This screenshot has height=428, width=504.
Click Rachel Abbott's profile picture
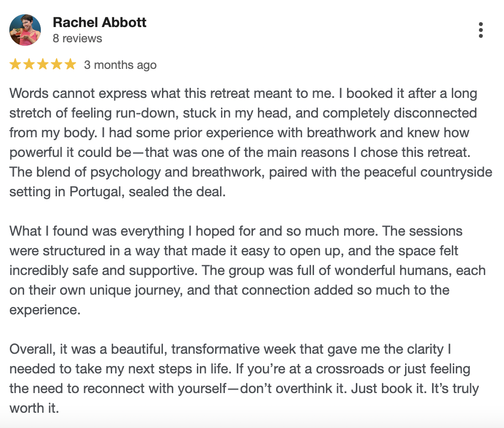25,30
